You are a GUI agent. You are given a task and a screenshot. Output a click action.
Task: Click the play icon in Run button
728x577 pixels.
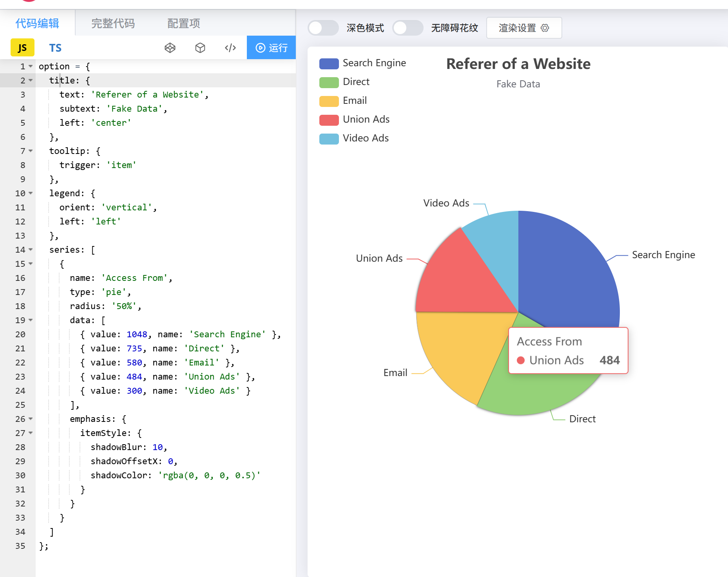click(260, 48)
